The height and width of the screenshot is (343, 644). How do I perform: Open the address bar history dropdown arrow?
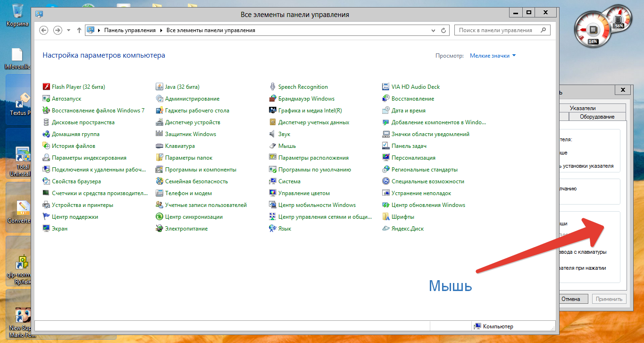pyautogui.click(x=434, y=30)
